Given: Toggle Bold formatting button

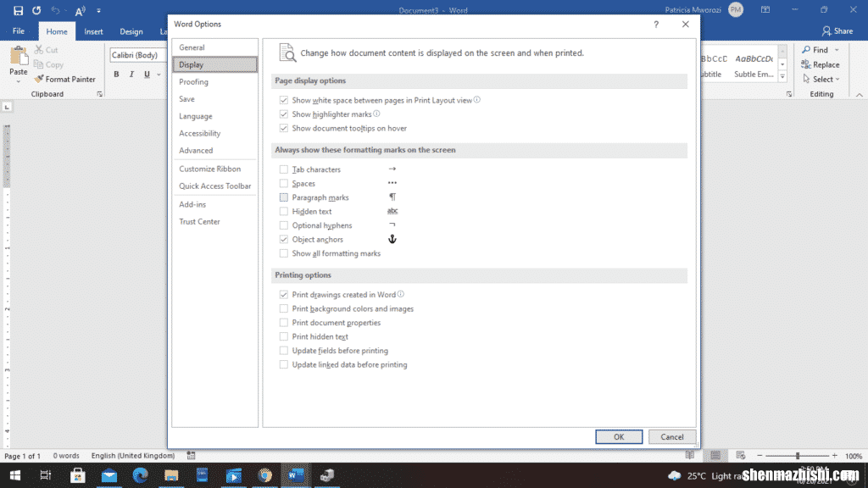Looking at the screenshot, I should (x=116, y=75).
